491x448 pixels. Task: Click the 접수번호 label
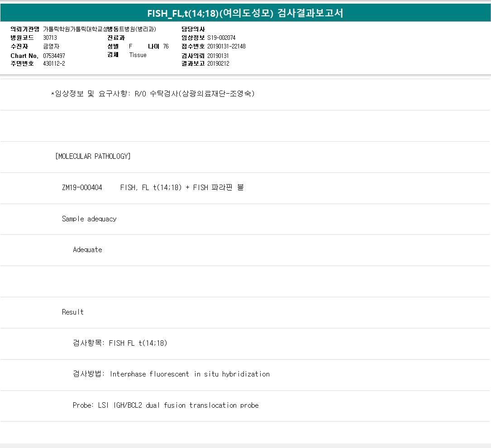pyautogui.click(x=193, y=46)
